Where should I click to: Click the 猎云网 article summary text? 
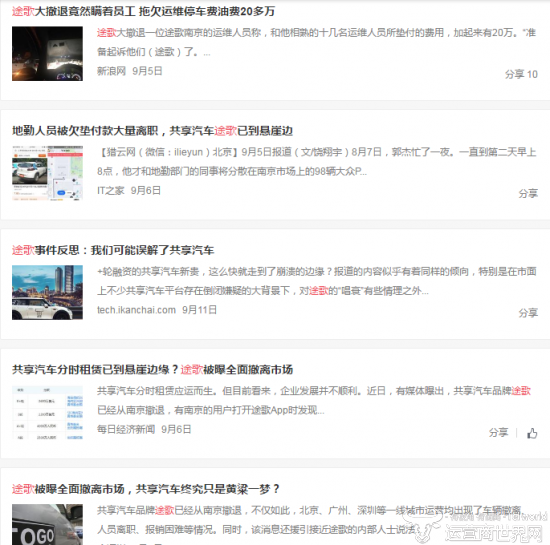click(316, 162)
